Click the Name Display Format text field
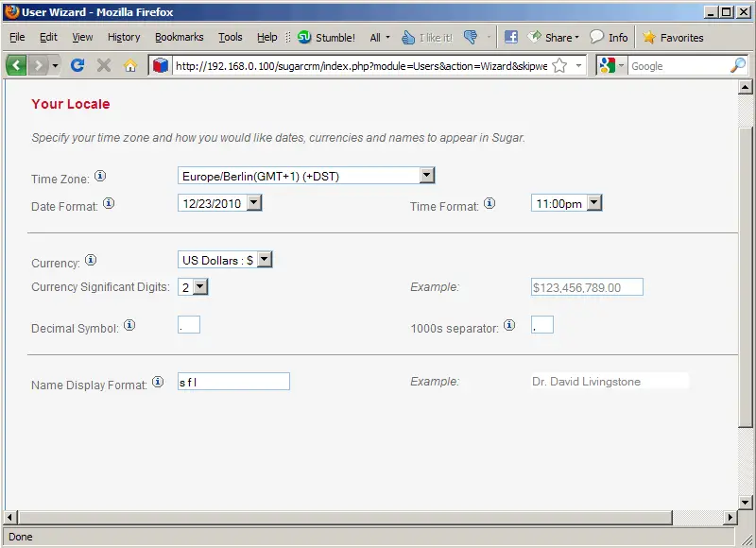This screenshot has height=548, width=756. 233,382
